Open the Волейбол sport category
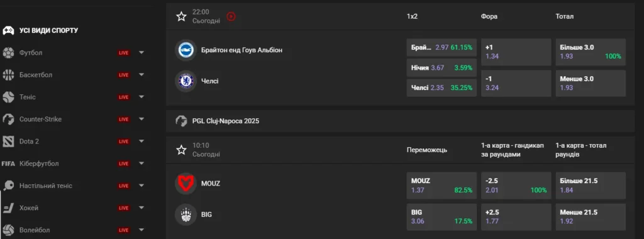The height and width of the screenshot is (239, 644). (x=35, y=230)
